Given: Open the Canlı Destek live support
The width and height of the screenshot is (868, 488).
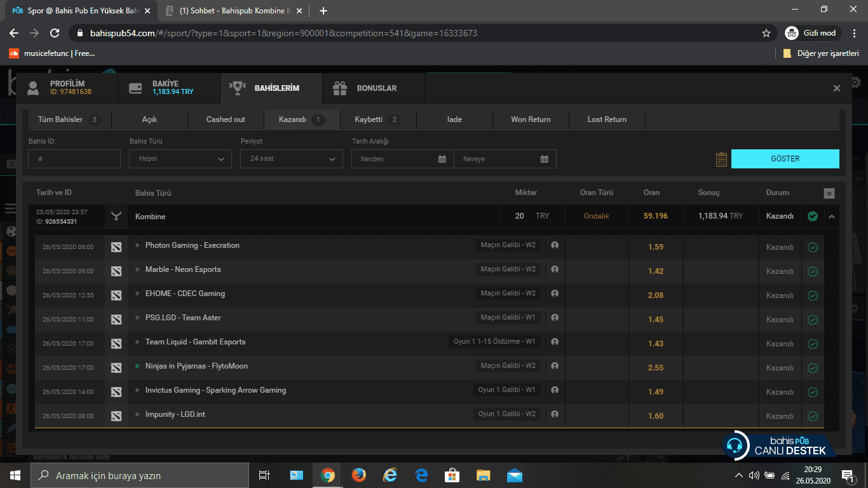Looking at the screenshot, I should click(x=779, y=446).
